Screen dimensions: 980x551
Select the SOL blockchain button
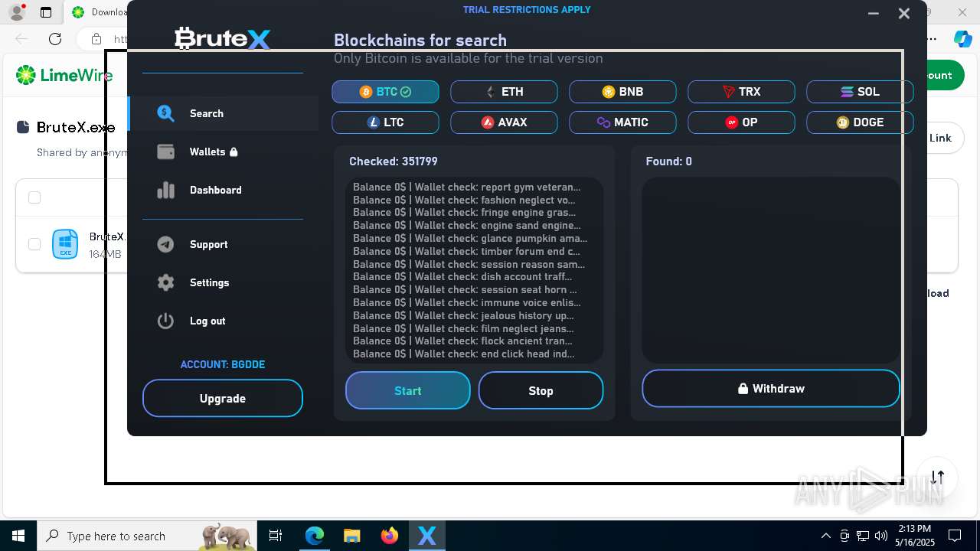pyautogui.click(x=860, y=92)
